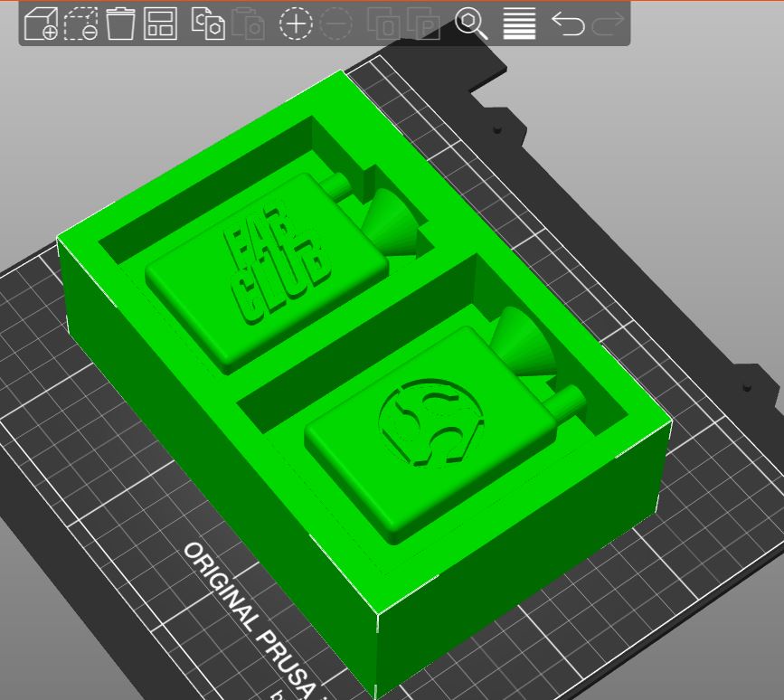
Task: Click the Add object cube icon
Action: pyautogui.click(x=41, y=24)
